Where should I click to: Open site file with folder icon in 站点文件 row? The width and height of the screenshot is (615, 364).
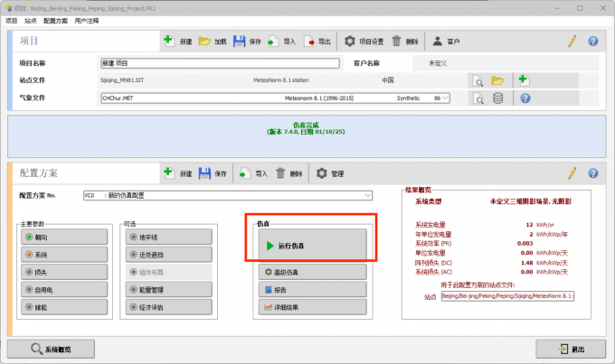point(497,80)
